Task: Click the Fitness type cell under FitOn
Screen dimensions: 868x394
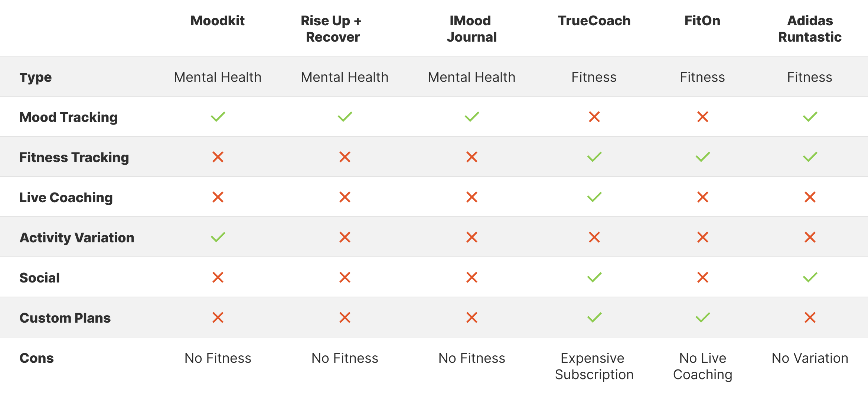Action: point(702,77)
